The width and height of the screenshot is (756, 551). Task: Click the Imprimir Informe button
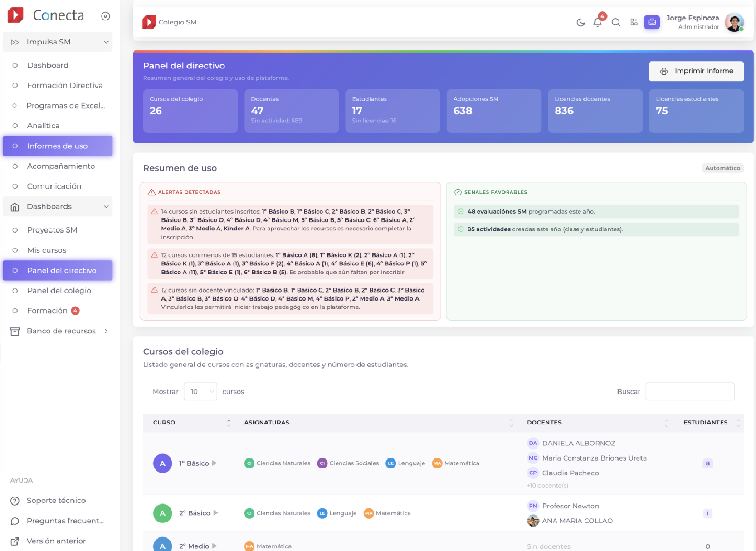coord(696,71)
